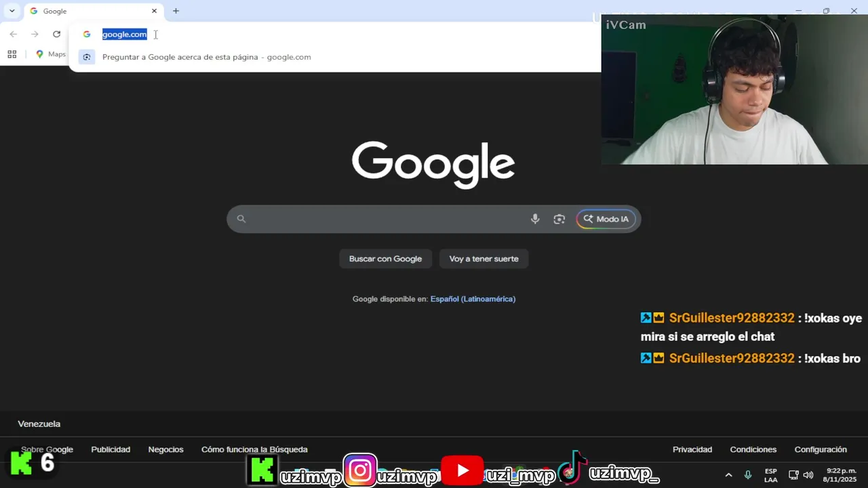Click the iVCam webcam feed
The width and height of the screenshot is (868, 488).
click(734, 89)
